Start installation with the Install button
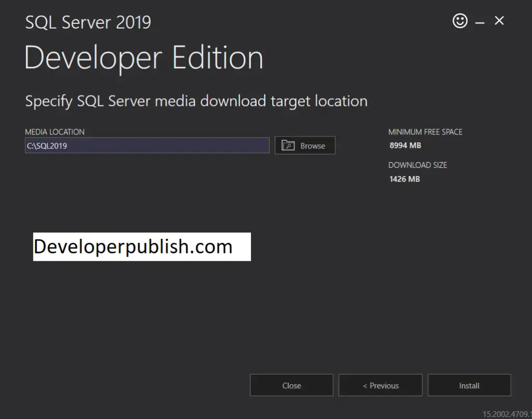This screenshot has height=419, width=532. pyautogui.click(x=469, y=385)
